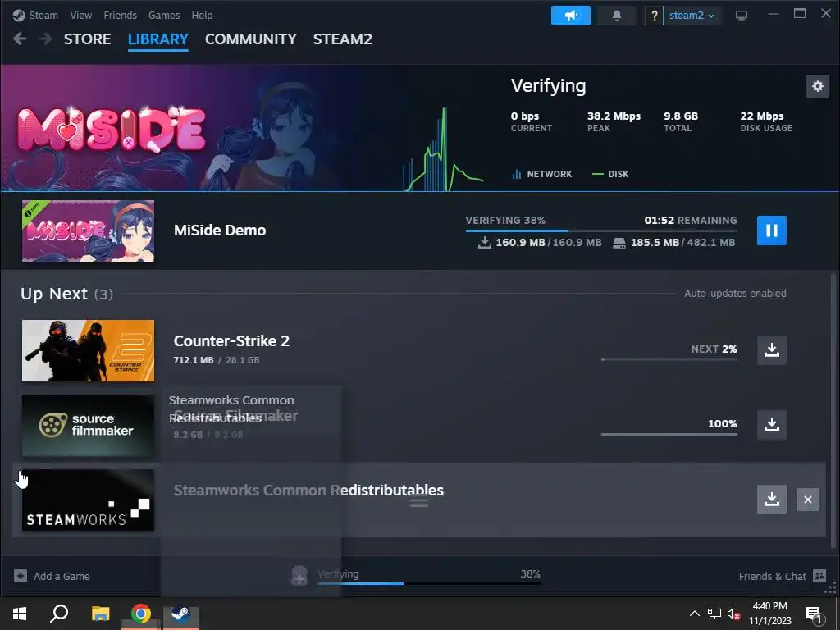Click the MiSide Demo title
Image resolution: width=840 pixels, height=630 pixels.
(220, 231)
